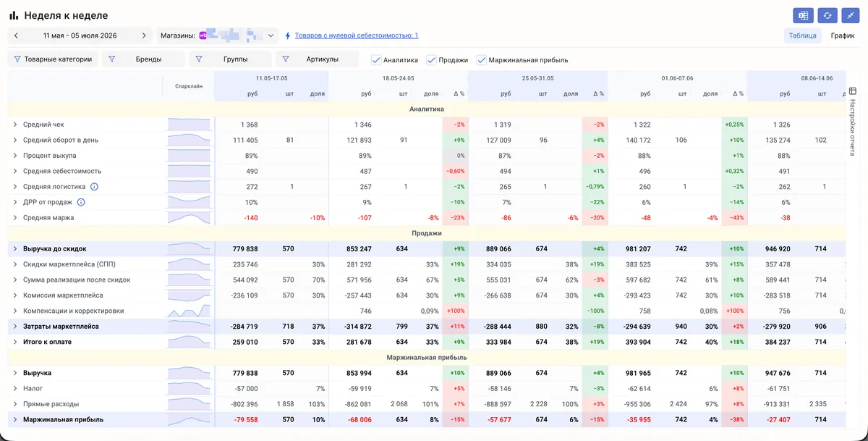Screen dimensions: 868x441
Task: Click the -79 558 marginal profit value
Action: (x=245, y=419)
